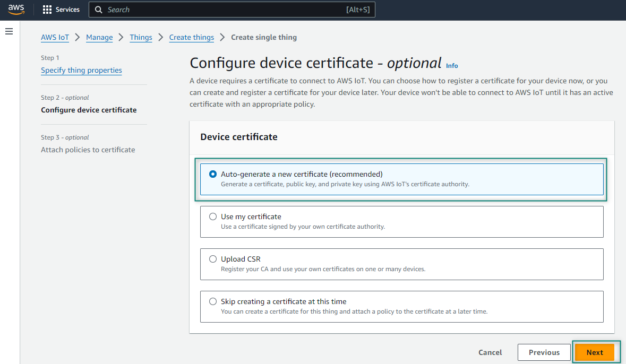Go to AWS IoT breadcrumb link
The image size is (626, 364).
coord(55,37)
